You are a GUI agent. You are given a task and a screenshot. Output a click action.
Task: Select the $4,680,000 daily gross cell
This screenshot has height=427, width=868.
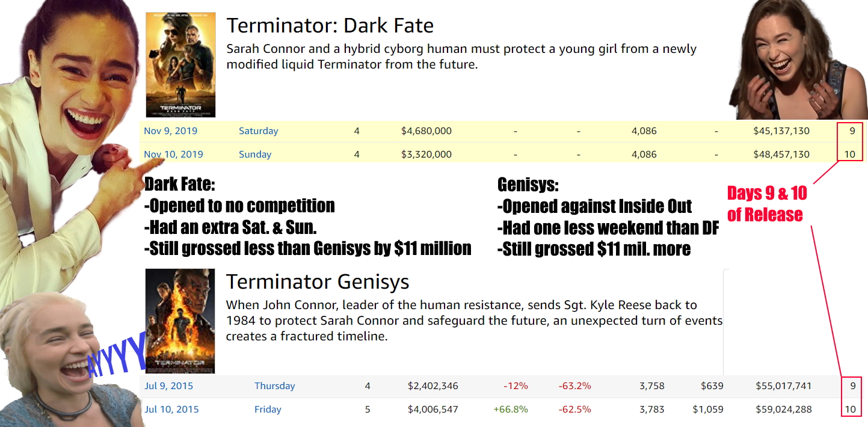coord(426,131)
